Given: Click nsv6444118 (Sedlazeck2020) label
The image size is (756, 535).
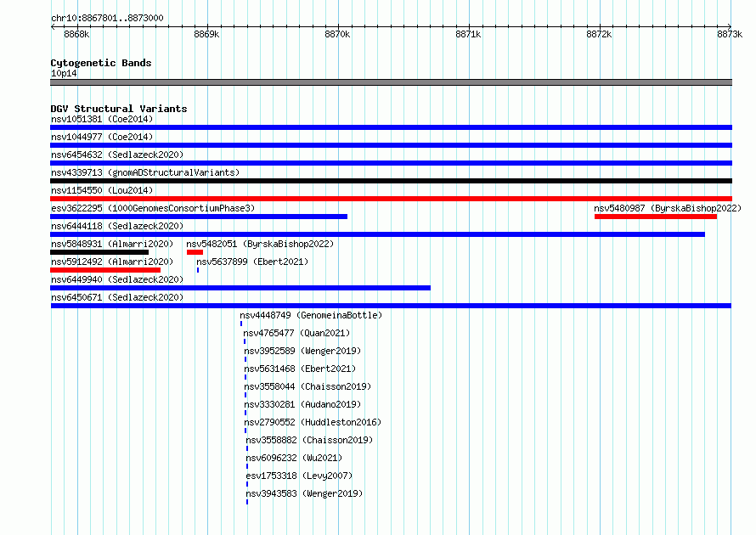Looking at the screenshot, I should [117, 226].
